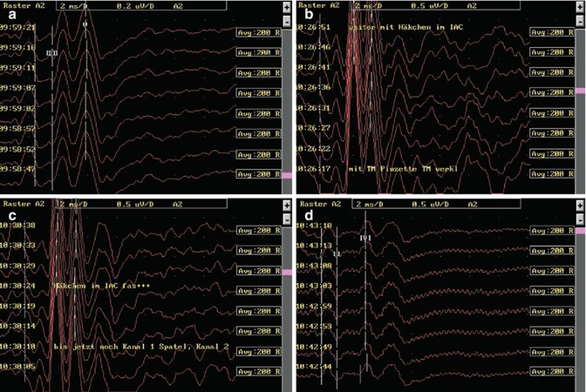Click Avg:200 R label of the 09:59:21 trace
The image size is (586, 392).
(257, 32)
